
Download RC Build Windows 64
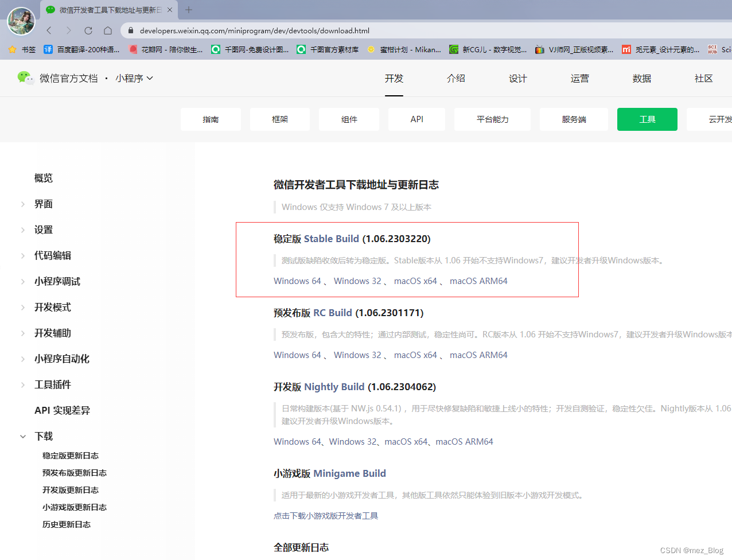point(297,355)
